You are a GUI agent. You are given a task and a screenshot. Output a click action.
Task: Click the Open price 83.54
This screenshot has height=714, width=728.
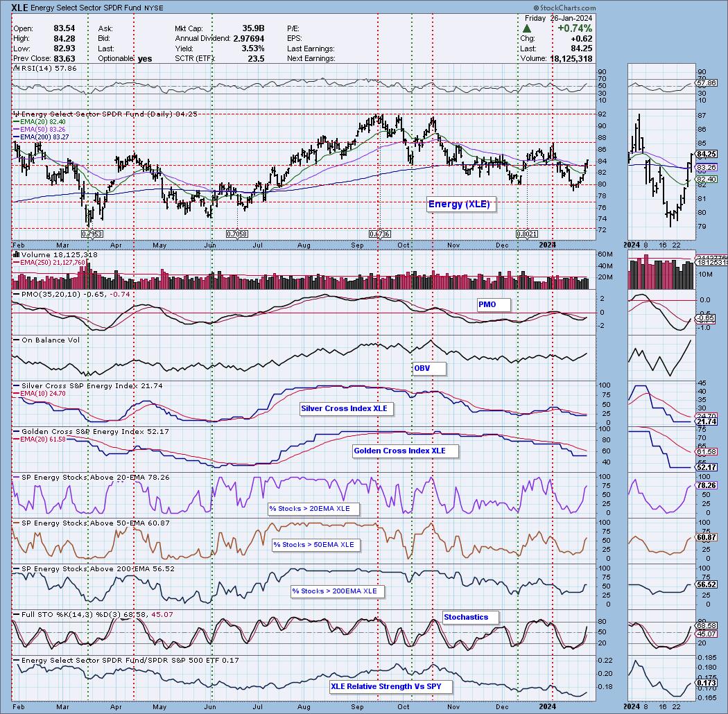[64, 28]
